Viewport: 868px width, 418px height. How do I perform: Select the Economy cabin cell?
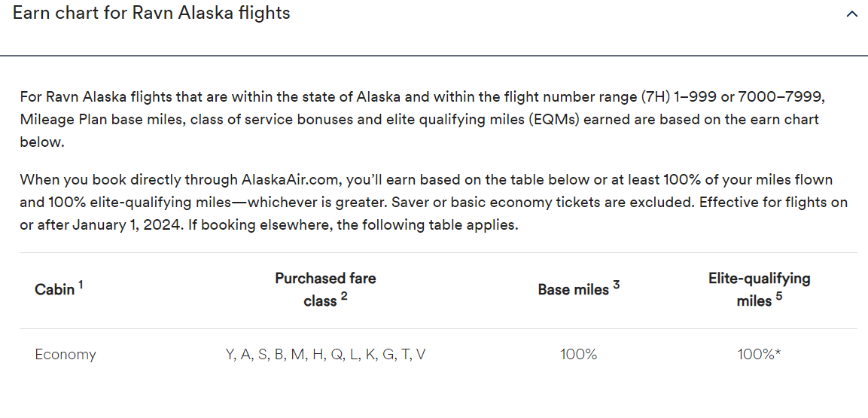65,354
